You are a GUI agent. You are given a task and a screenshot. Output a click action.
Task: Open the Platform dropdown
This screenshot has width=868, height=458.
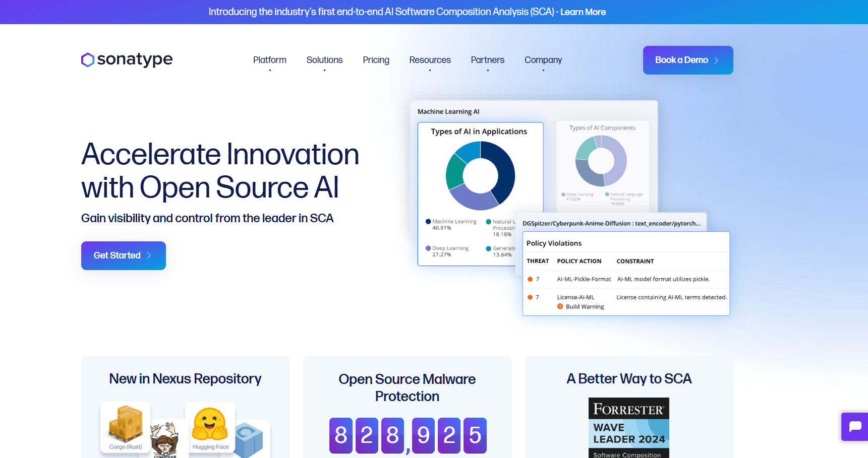pos(269,60)
